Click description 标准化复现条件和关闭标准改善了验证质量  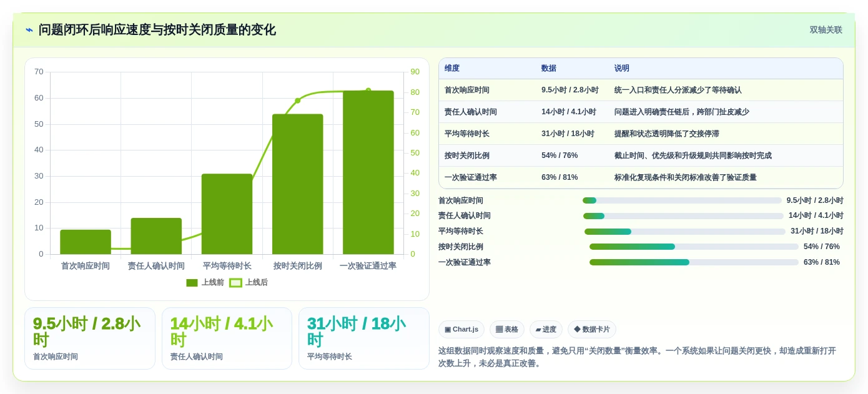(686, 177)
